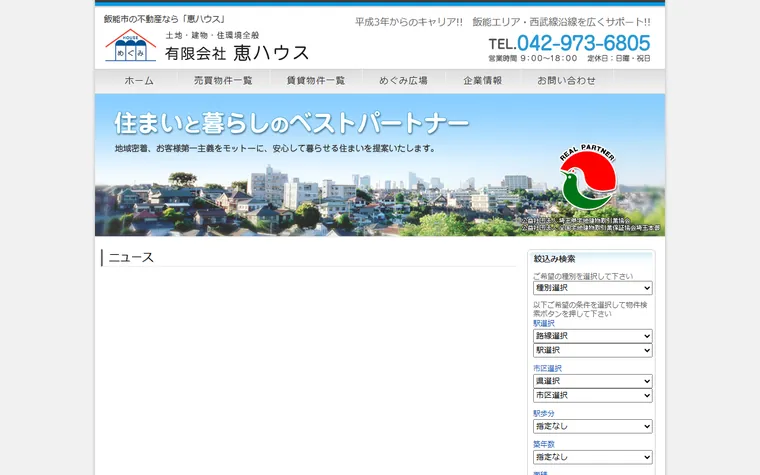760x475 pixels.
Task: Click the 築年数 label text
Action: (x=544, y=444)
